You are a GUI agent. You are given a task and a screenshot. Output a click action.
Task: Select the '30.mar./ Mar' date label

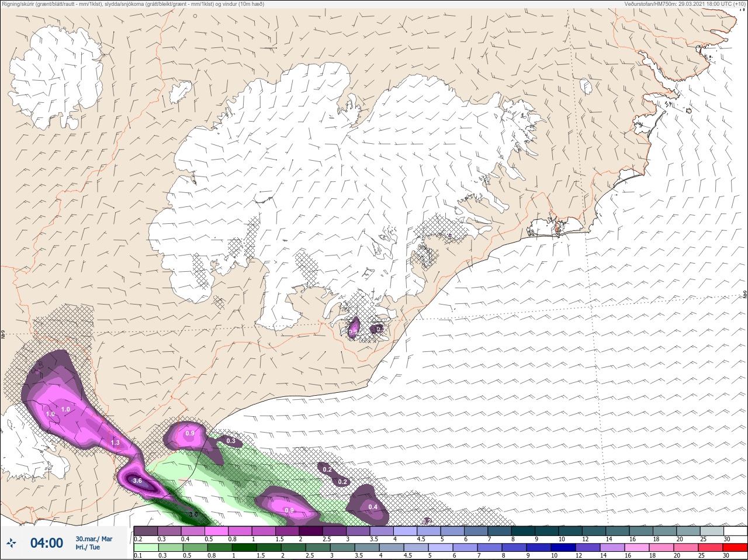click(94, 539)
